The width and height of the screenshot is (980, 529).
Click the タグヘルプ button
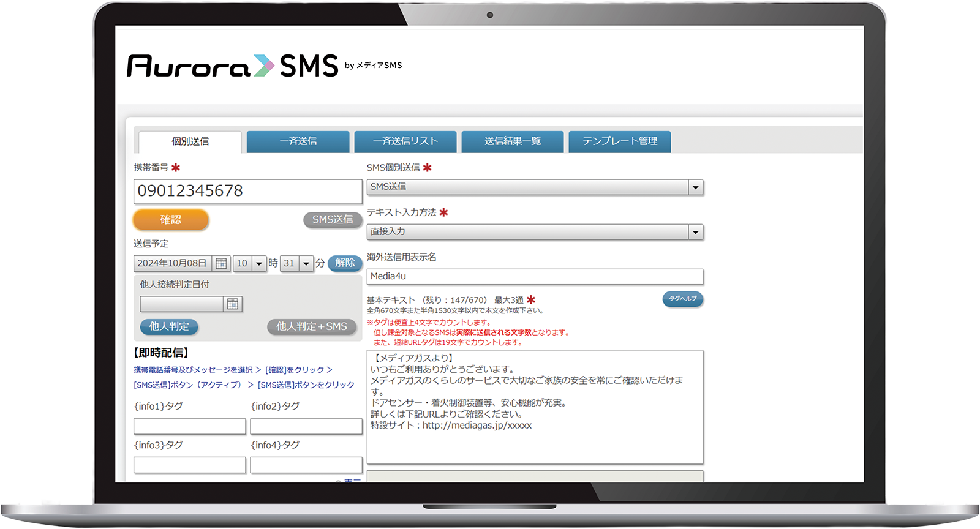682,299
